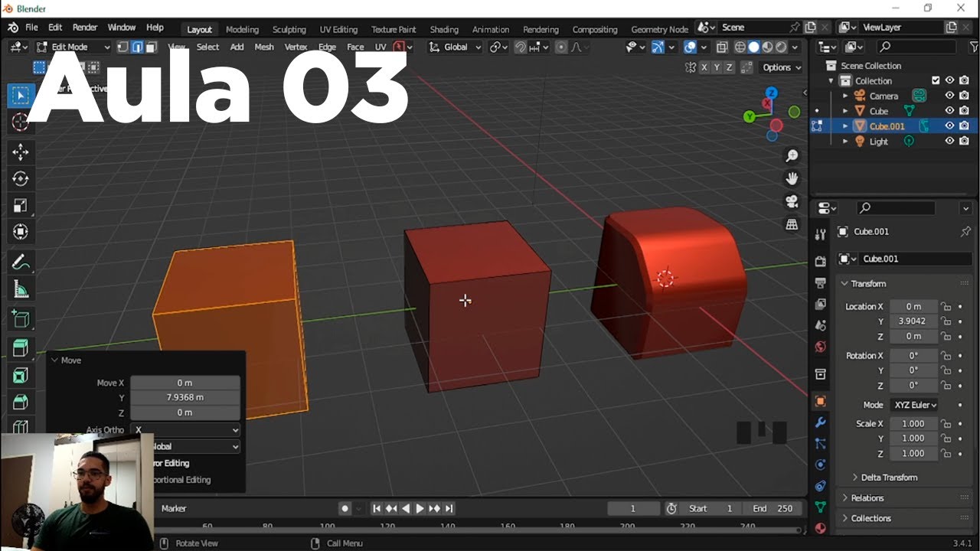980x551 pixels.
Task: Open the Modifiers wrench tab in Properties
Action: [x=820, y=422]
